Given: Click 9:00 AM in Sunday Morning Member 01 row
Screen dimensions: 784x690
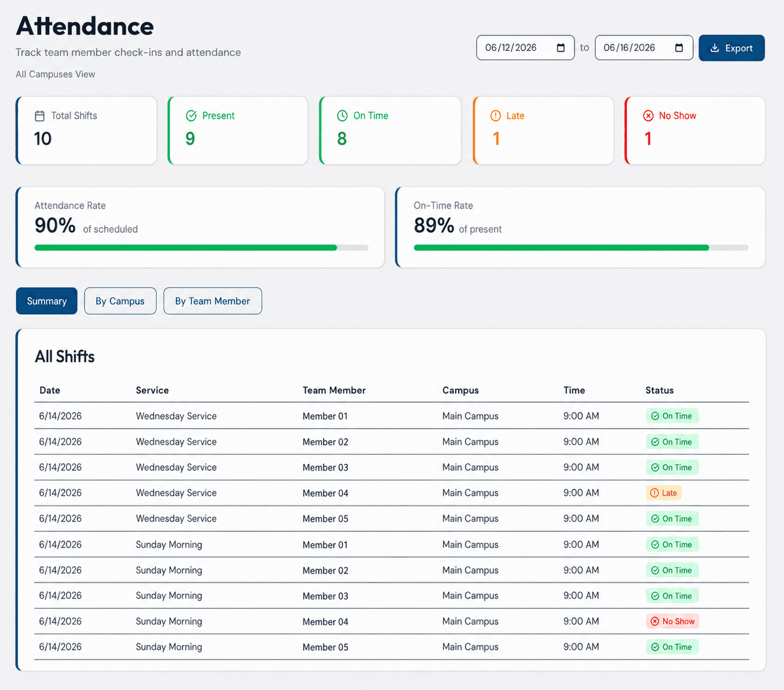Looking at the screenshot, I should point(581,545).
